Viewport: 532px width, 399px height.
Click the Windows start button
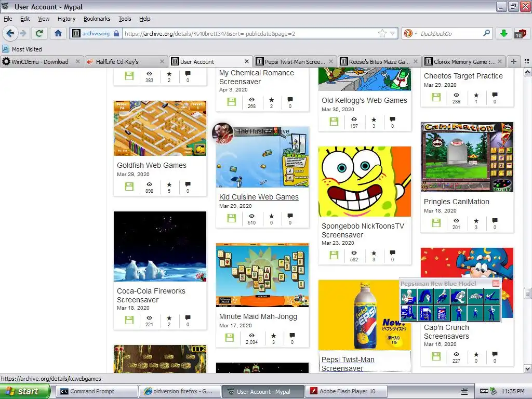(x=25, y=391)
